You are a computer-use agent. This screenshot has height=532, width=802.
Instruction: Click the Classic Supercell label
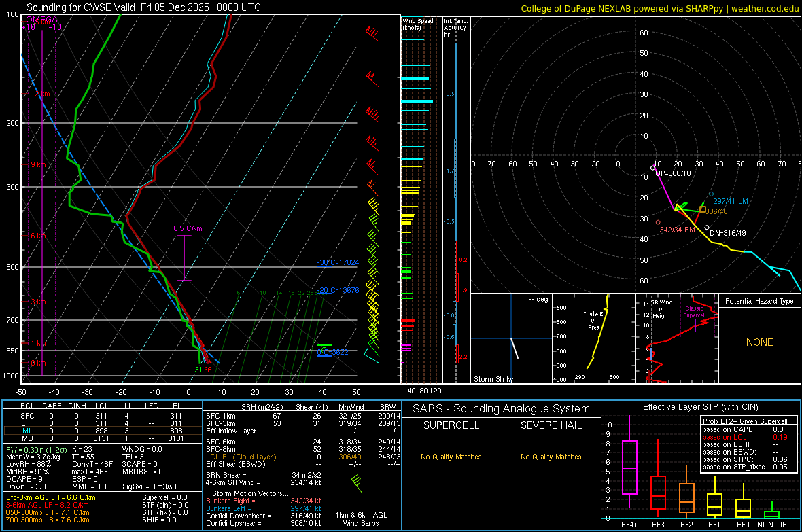coord(694,312)
